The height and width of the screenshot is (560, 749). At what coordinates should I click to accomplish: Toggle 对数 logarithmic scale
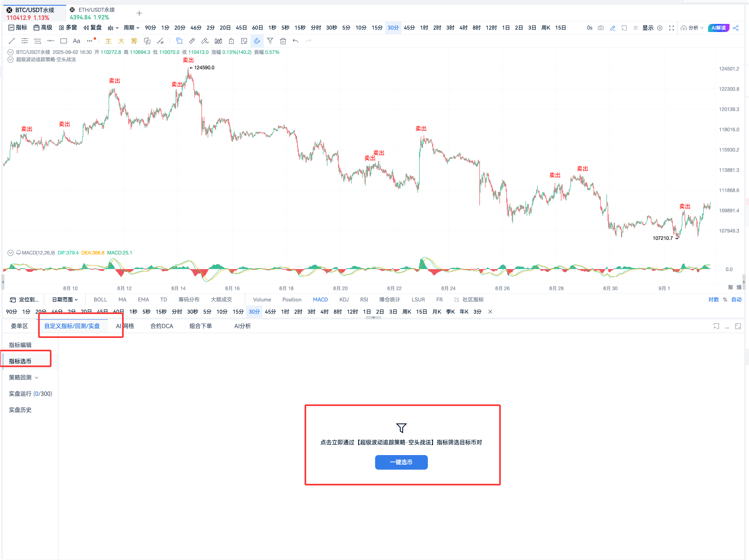(x=713, y=299)
